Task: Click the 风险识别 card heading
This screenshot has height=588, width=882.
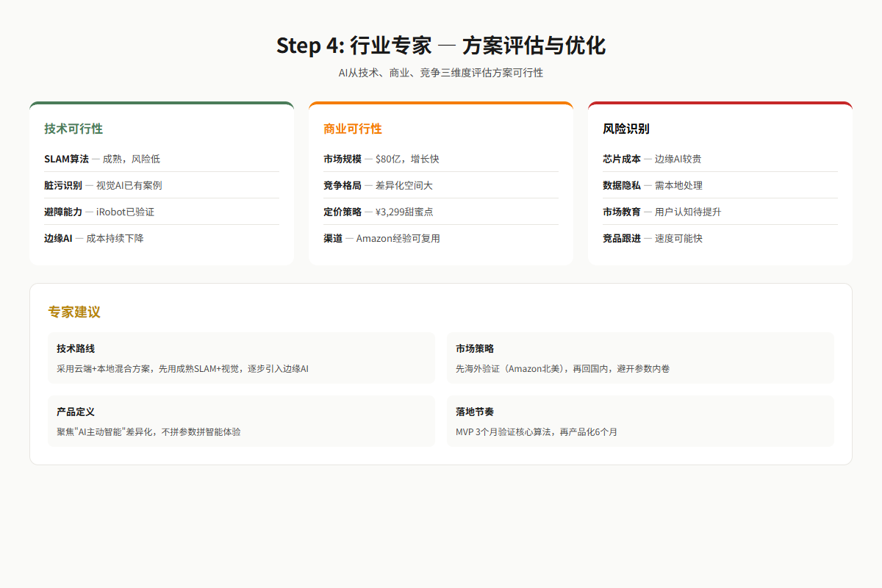Action: (x=626, y=129)
